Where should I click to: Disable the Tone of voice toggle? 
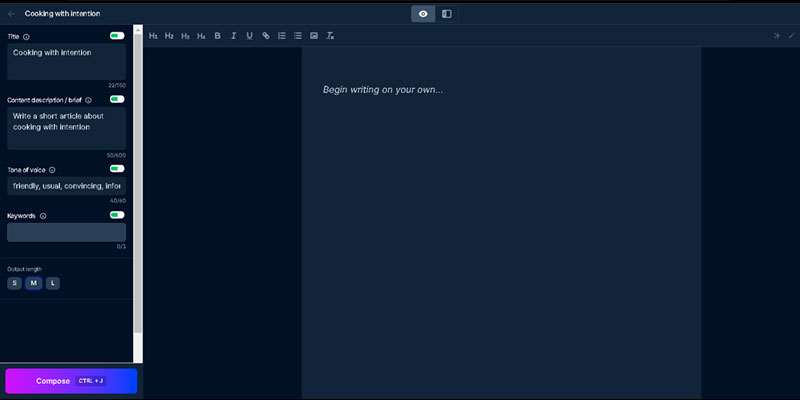point(117,168)
